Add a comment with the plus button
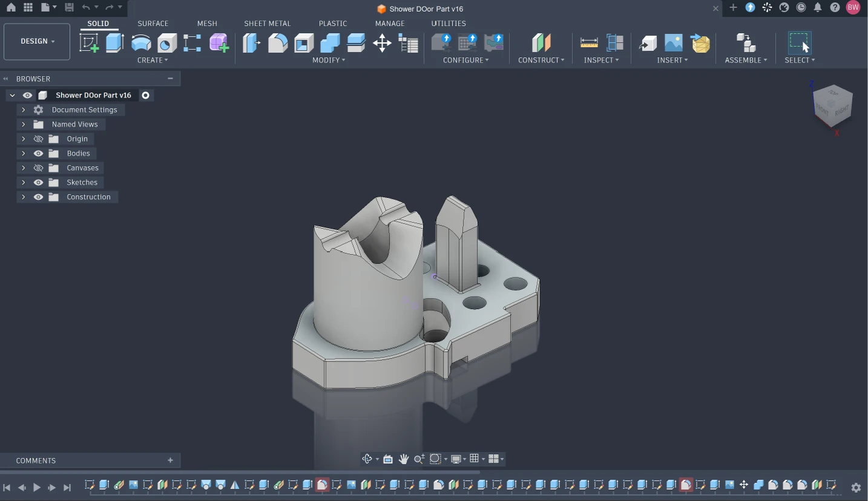Screen dimensions: 868x501 click(x=170, y=460)
